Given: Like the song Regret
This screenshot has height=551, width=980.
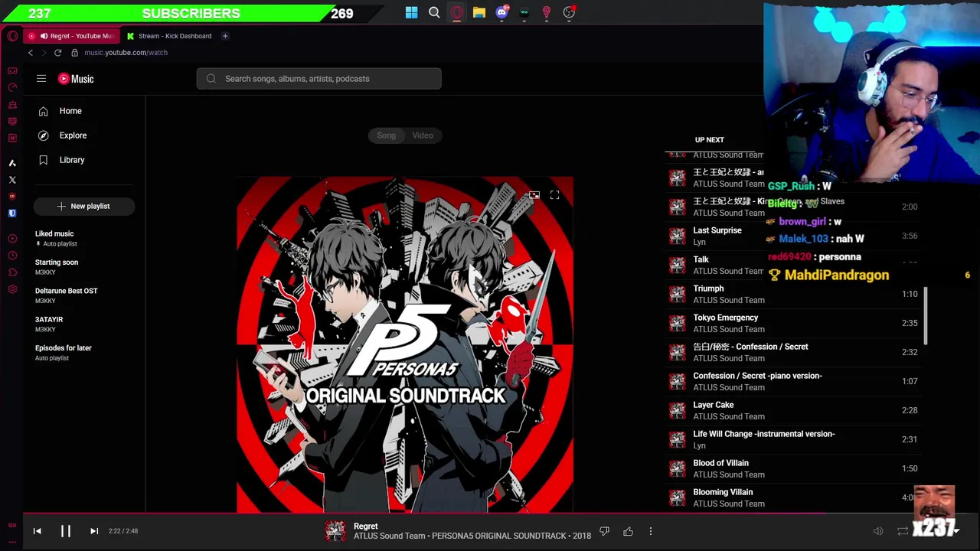Looking at the screenshot, I should click(x=628, y=531).
